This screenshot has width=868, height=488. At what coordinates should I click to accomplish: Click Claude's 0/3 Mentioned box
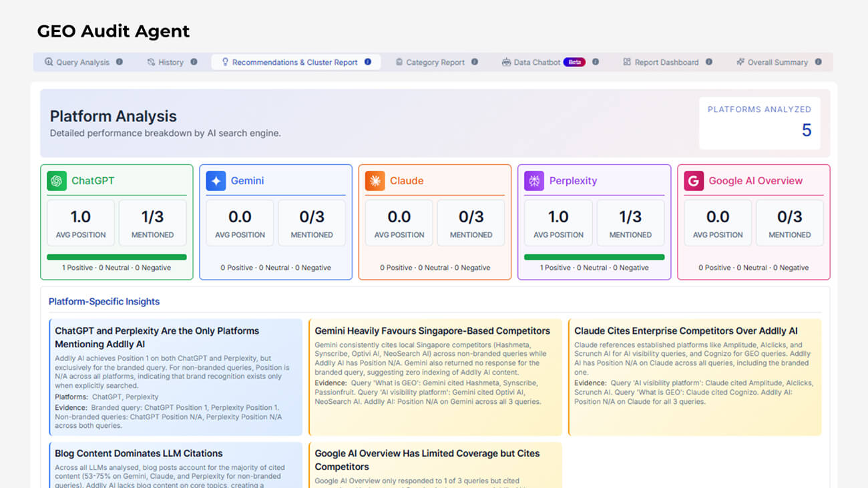tap(471, 223)
